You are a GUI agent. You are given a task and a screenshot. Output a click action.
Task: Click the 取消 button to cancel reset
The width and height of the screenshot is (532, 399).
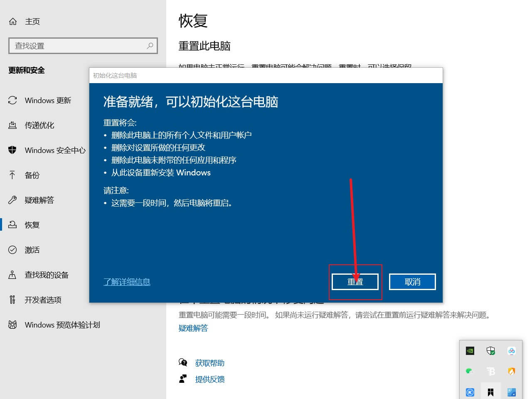[412, 282]
